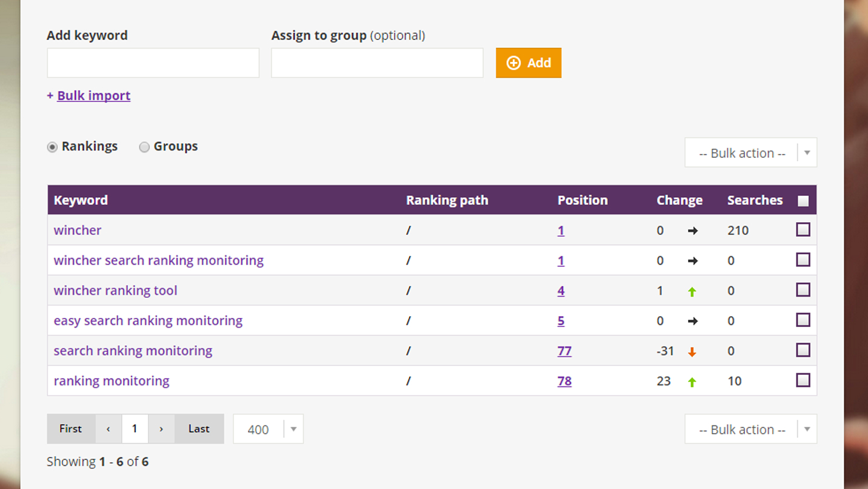Open the bottom Bulk action dropdown
The height and width of the screenshot is (489, 868).
coord(751,429)
